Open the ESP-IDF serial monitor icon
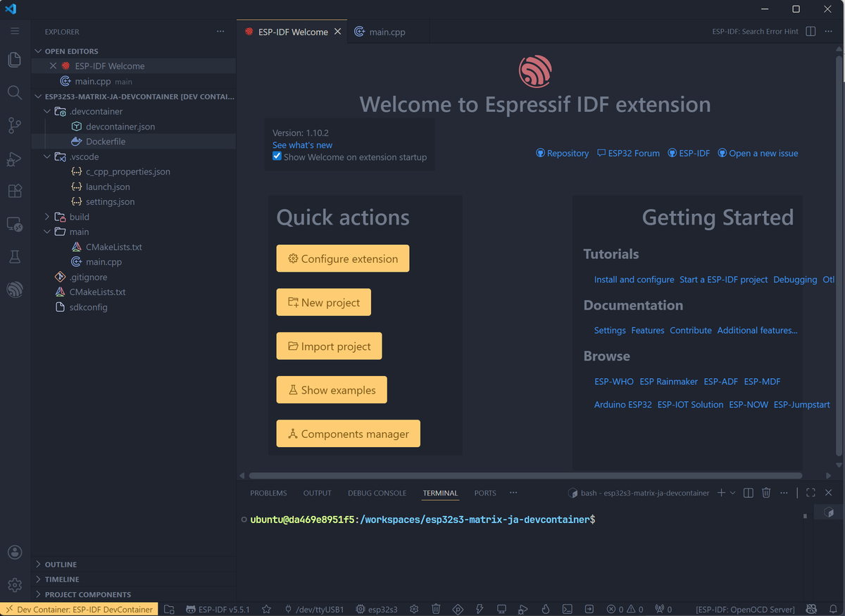Image resolution: width=845 pixels, height=616 pixels. click(x=501, y=609)
